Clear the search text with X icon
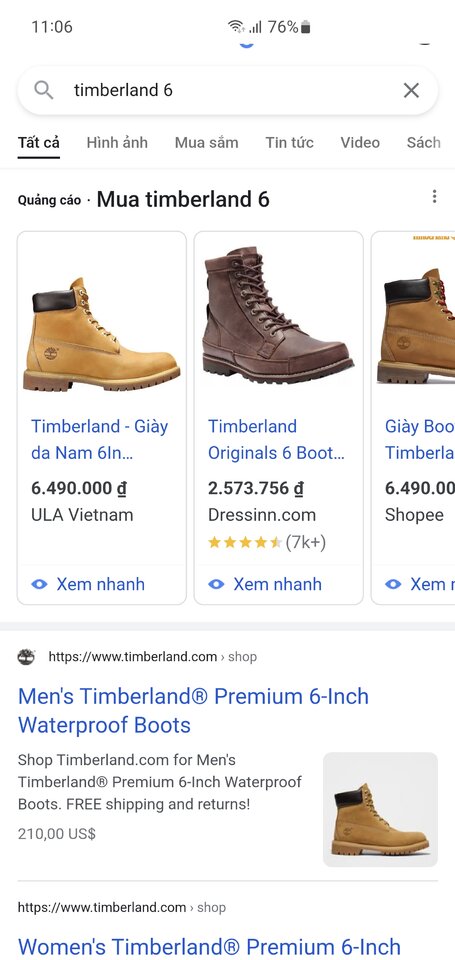The height and width of the screenshot is (960, 455). 412,91
